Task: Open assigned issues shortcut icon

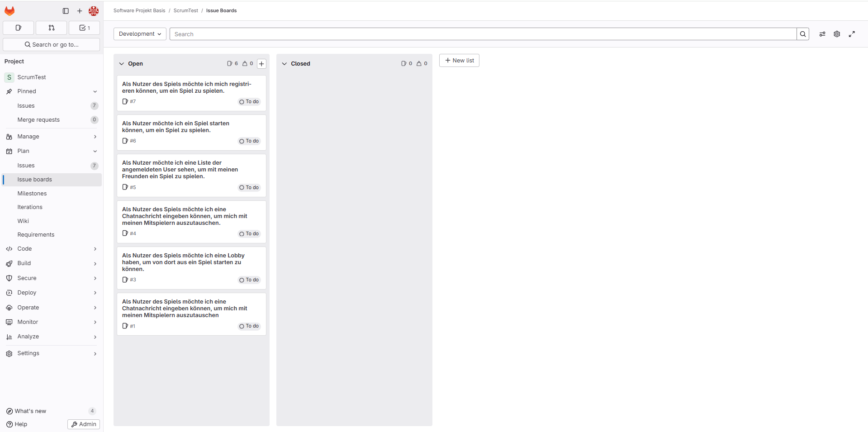Action: coord(19,28)
